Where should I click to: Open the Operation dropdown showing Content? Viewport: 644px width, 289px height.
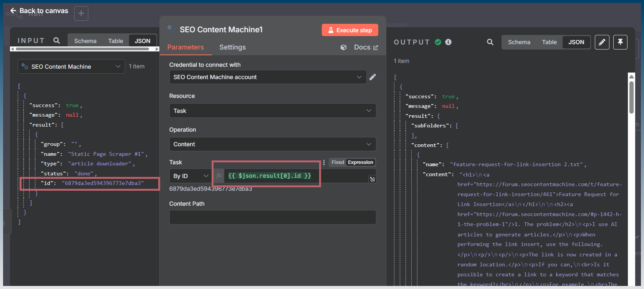pyautogui.click(x=273, y=144)
